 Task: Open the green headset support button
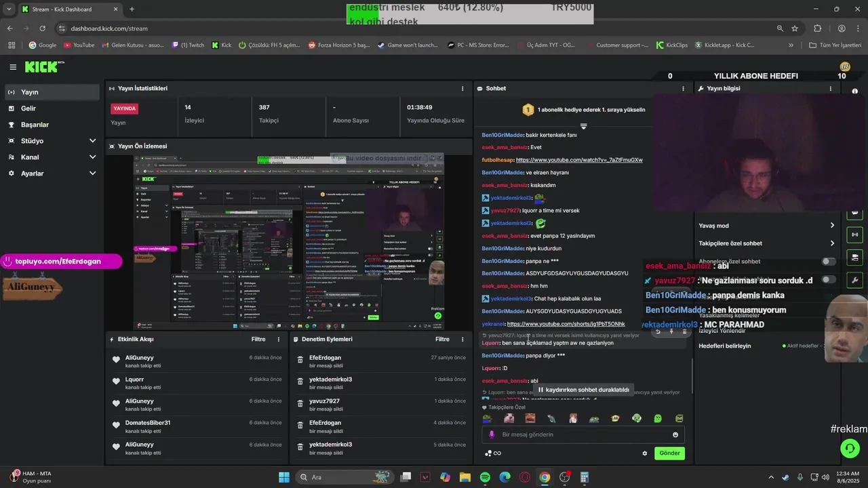pyautogui.click(x=850, y=448)
